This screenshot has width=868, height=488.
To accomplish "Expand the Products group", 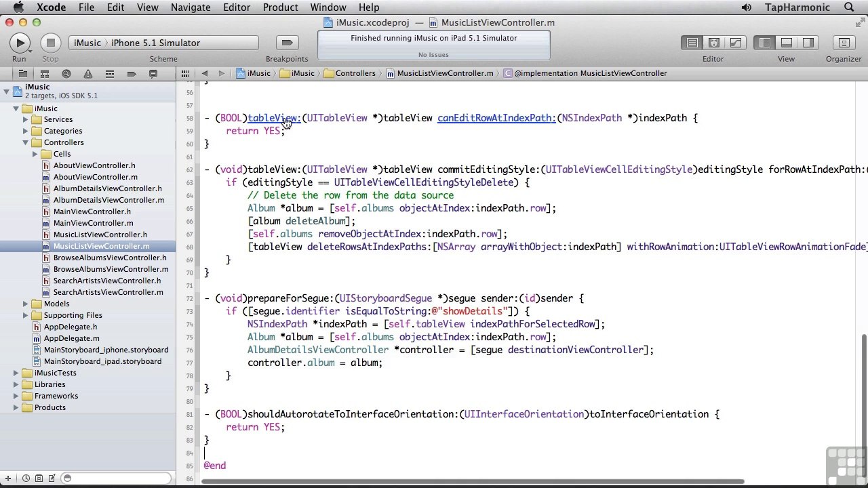I will pyautogui.click(x=16, y=408).
